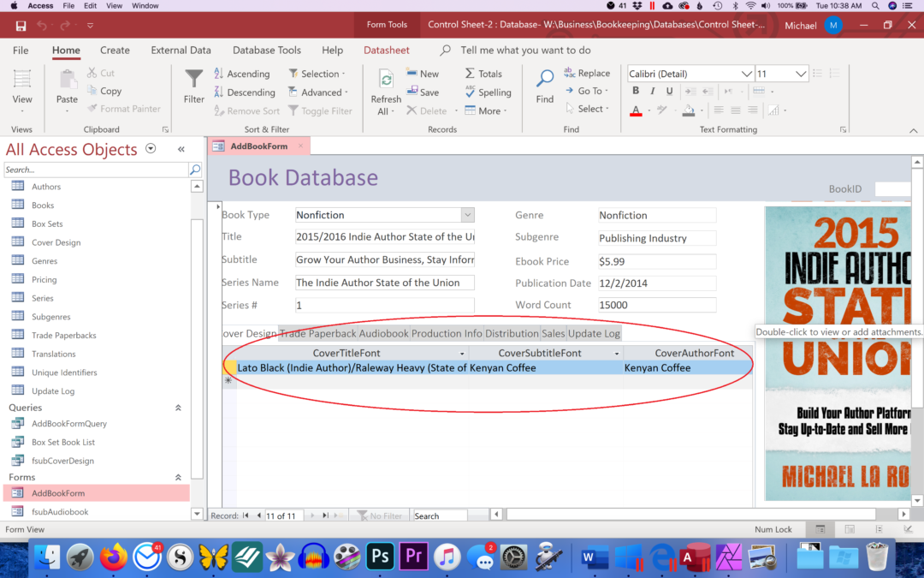Toggle the Totals row

tap(483, 73)
